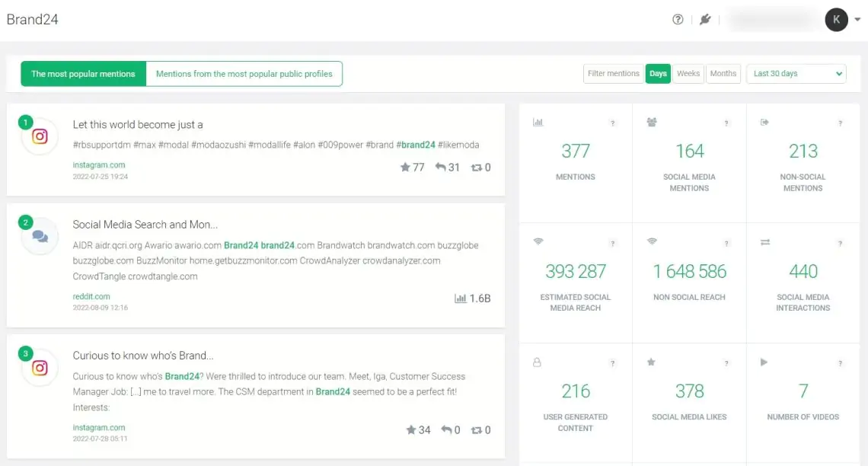Click the date 2022-08-09 12:16

coord(101,307)
